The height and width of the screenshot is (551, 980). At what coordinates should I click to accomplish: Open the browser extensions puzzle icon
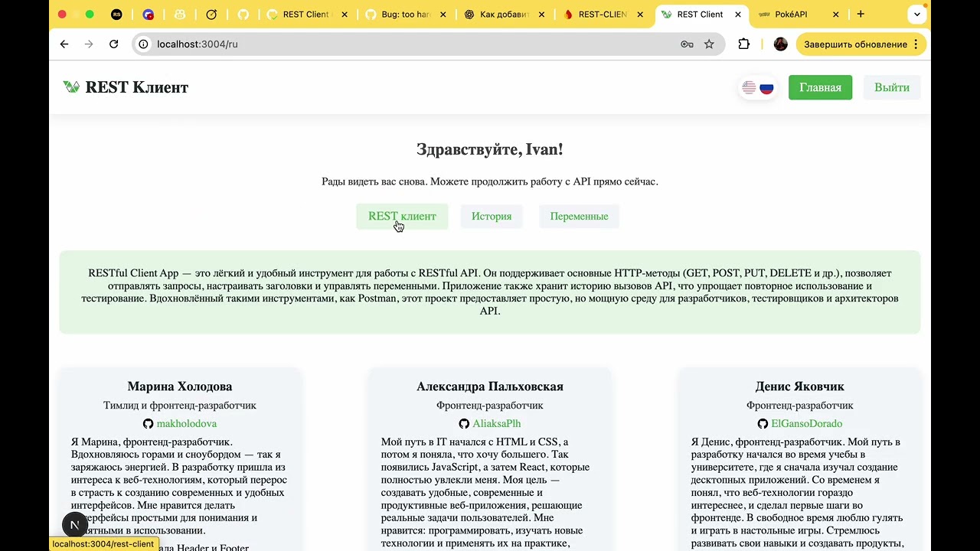[744, 44]
